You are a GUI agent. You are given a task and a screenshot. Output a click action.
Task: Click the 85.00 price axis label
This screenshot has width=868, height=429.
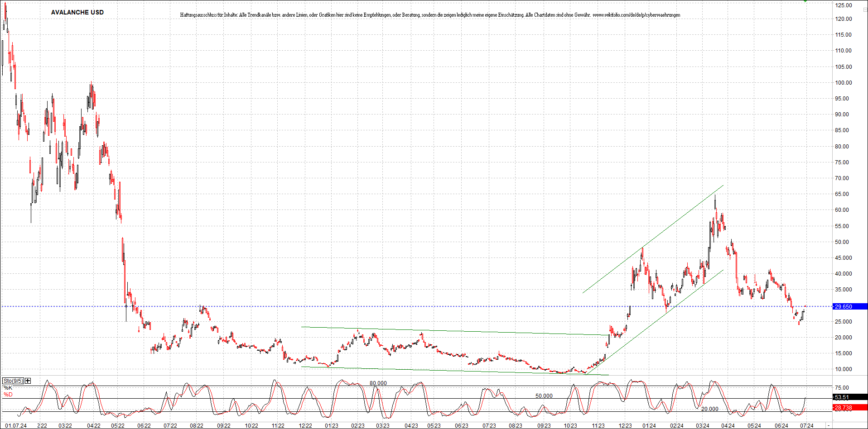[x=842, y=130]
